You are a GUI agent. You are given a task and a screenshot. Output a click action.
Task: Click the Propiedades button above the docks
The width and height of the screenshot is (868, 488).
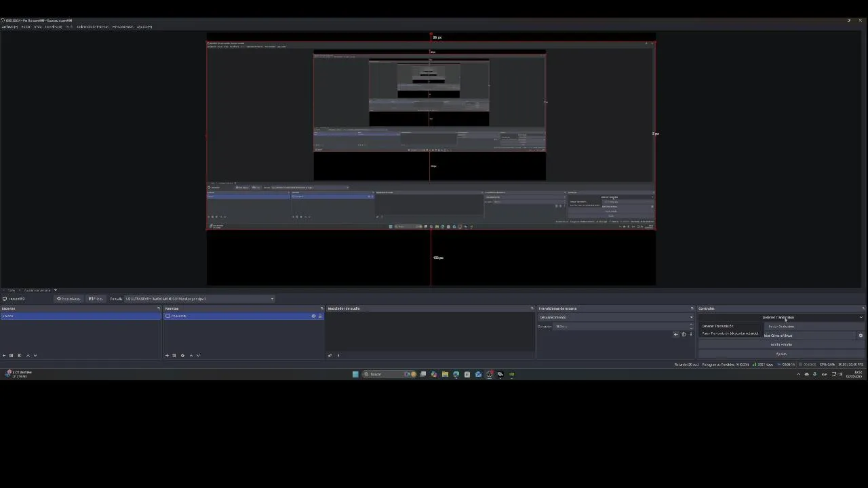click(68, 299)
